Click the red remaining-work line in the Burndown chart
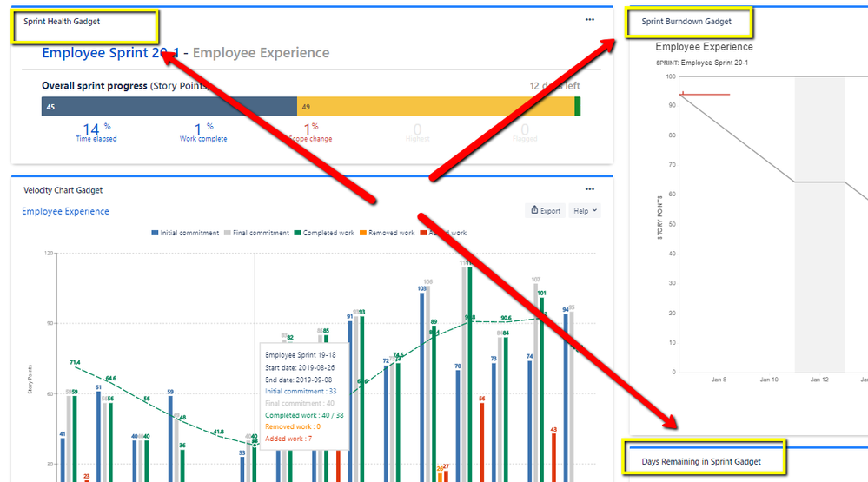The width and height of the screenshot is (868, 482). click(x=706, y=95)
